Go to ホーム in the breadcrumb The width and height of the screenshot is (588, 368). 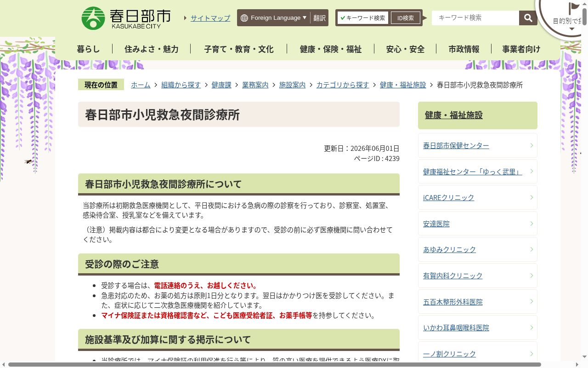141,85
